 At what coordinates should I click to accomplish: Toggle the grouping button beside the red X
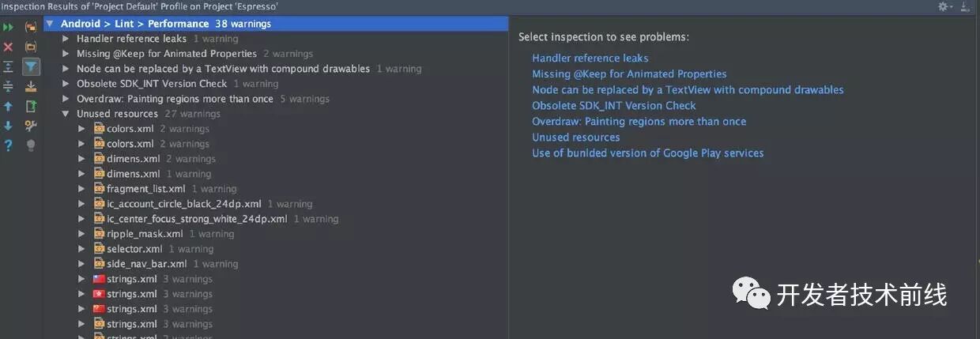pos(31,47)
